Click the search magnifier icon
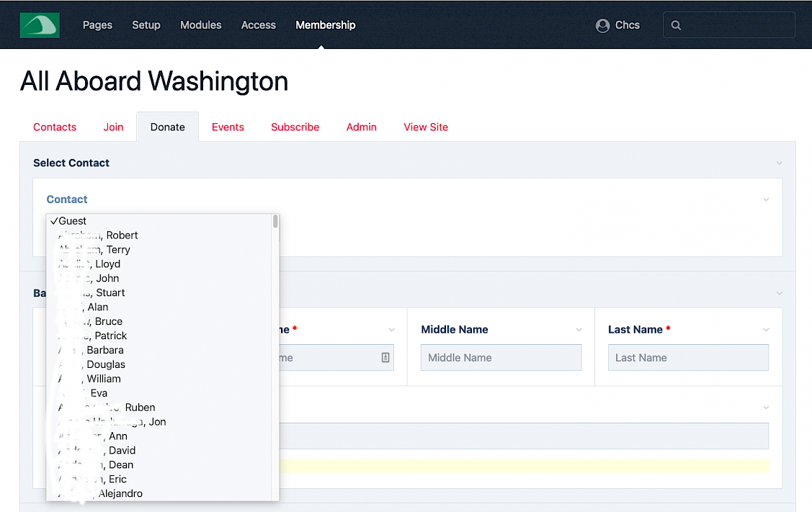This screenshot has width=812, height=512. (676, 25)
